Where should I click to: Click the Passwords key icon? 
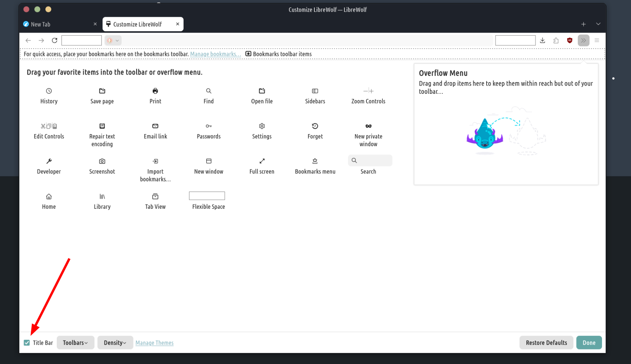tap(209, 126)
